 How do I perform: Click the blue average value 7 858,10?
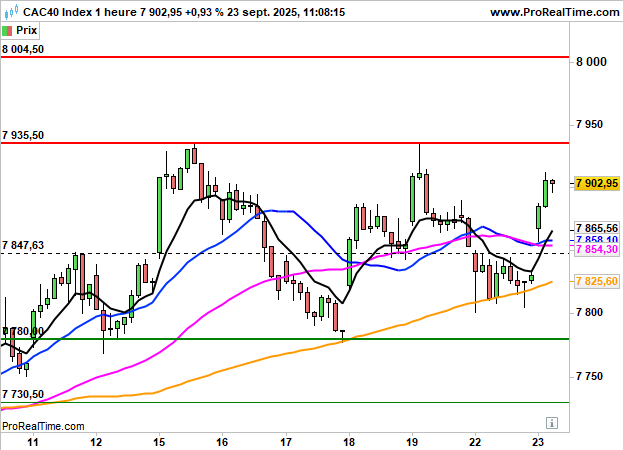click(x=596, y=239)
